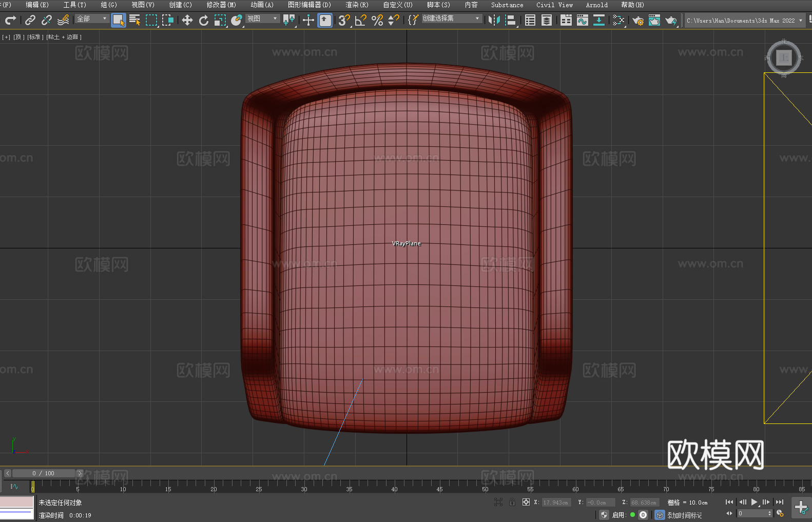Click the Redo arrow icon
The height and width of the screenshot is (522, 812).
[x=10, y=20]
